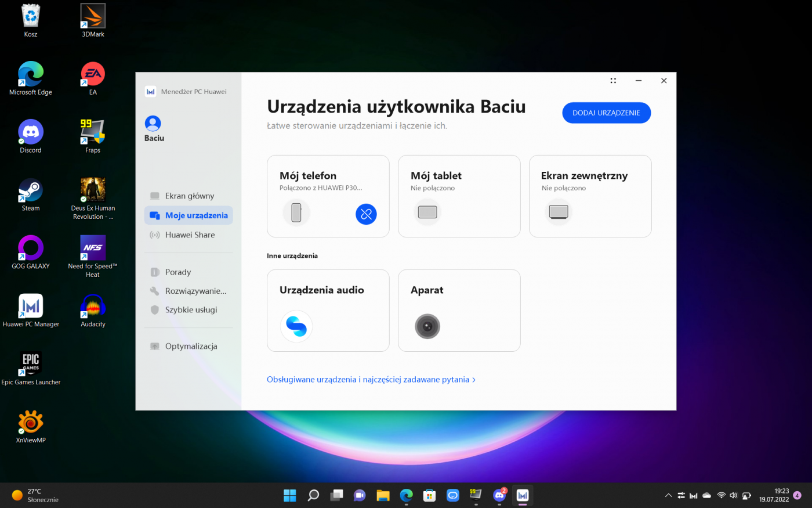Viewport: 812px width, 508px height.
Task: Open Porady in the sidebar
Action: 177,272
